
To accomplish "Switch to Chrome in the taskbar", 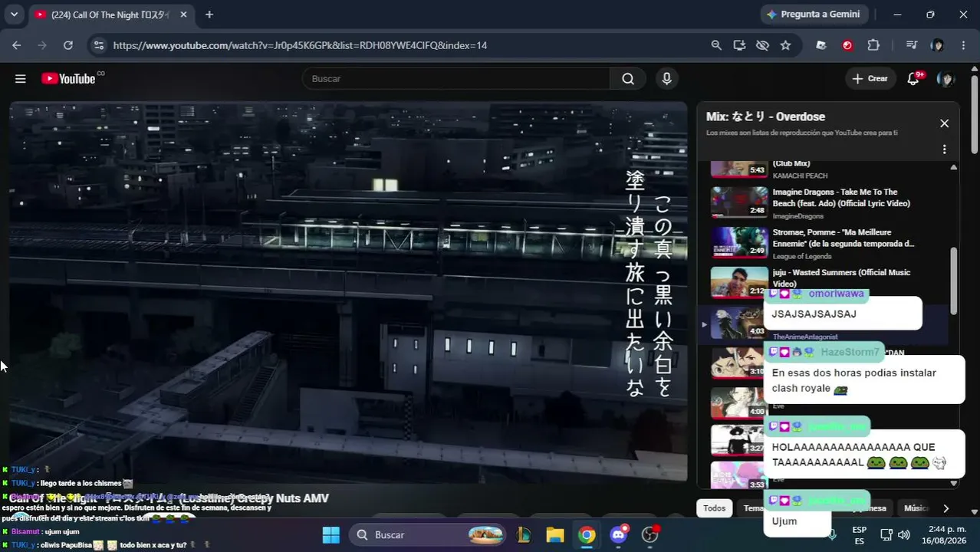I will pyautogui.click(x=587, y=534).
